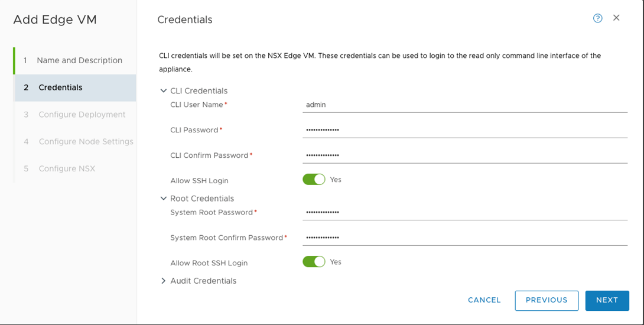
Task: Expand the Audit Credentials section
Action: [x=164, y=281]
